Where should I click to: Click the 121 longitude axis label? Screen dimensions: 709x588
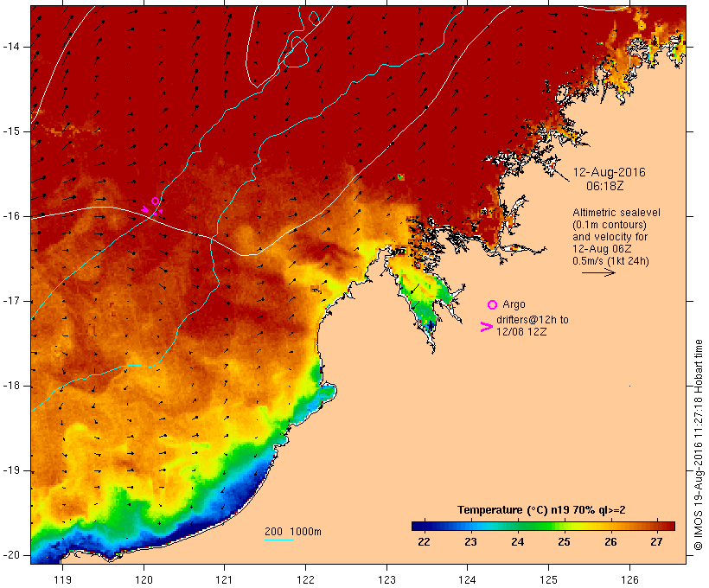224,579
